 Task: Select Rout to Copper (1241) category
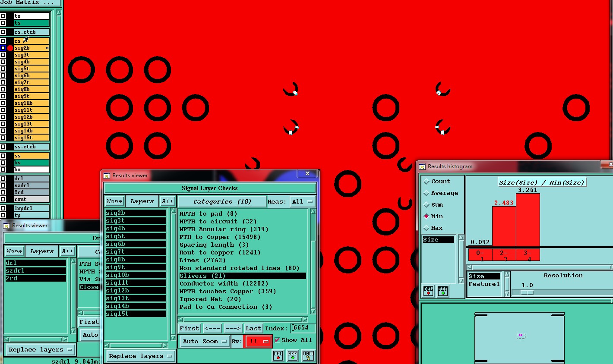[220, 253]
